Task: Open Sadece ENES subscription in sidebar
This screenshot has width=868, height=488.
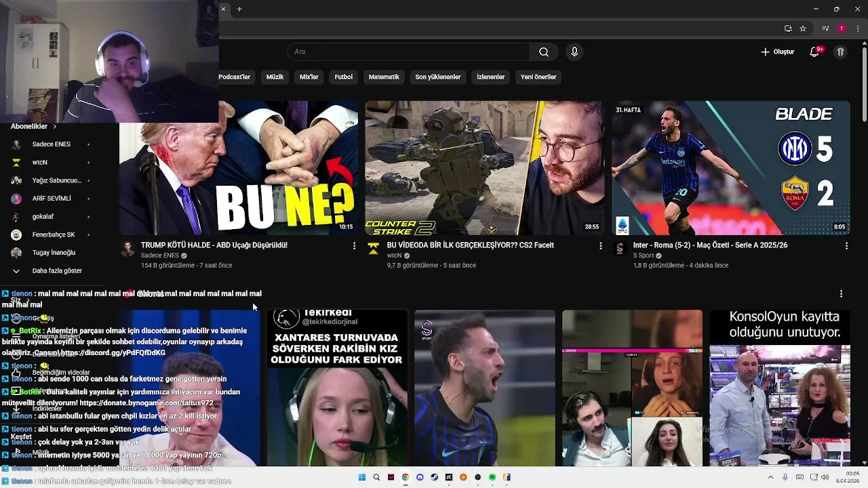Action: pos(51,144)
